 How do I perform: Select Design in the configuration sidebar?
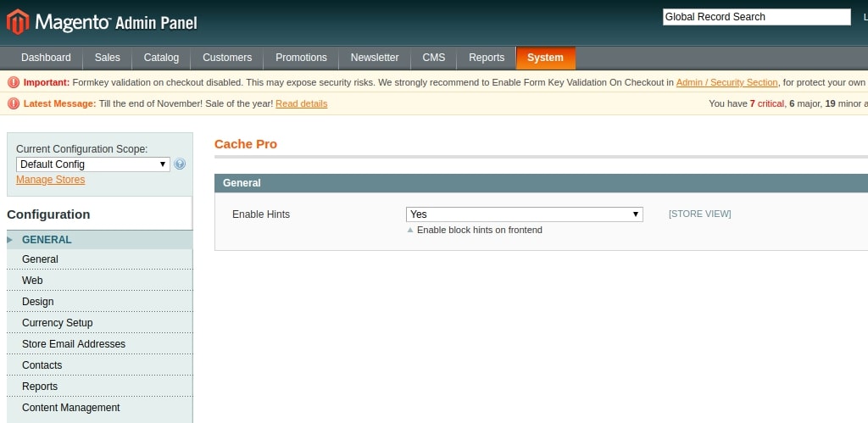[100, 301]
